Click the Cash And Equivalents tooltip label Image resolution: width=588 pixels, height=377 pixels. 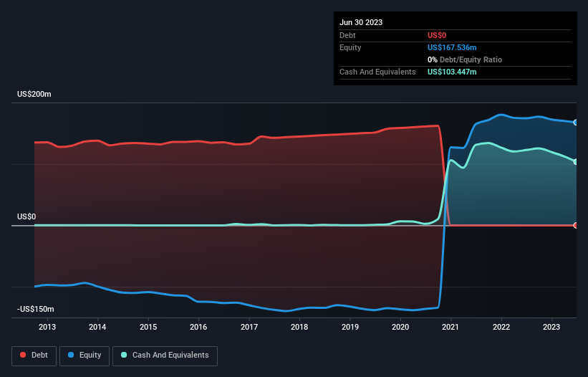coord(377,72)
